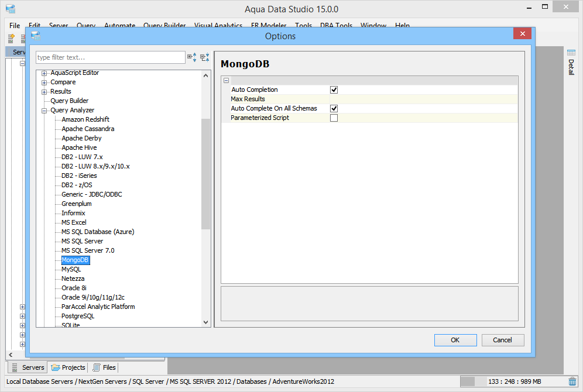Enable the Parameterized Script checkbox
This screenshot has height=392, width=583.
334,118
